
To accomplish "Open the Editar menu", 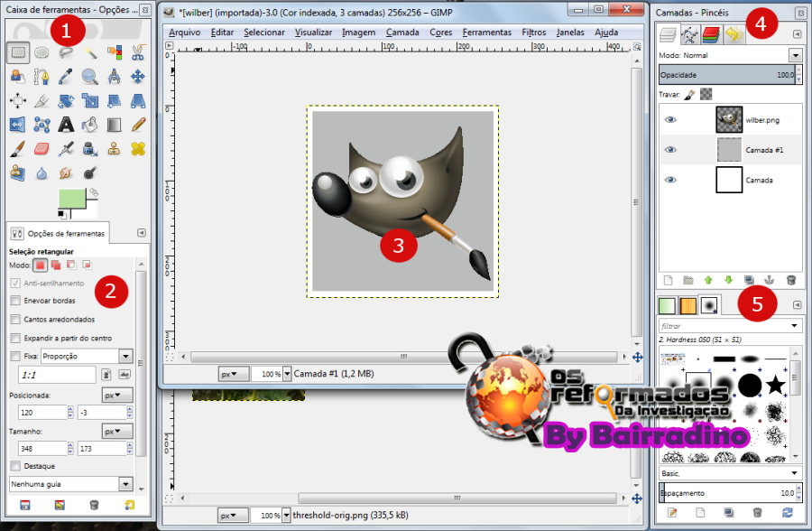I will click(x=222, y=33).
